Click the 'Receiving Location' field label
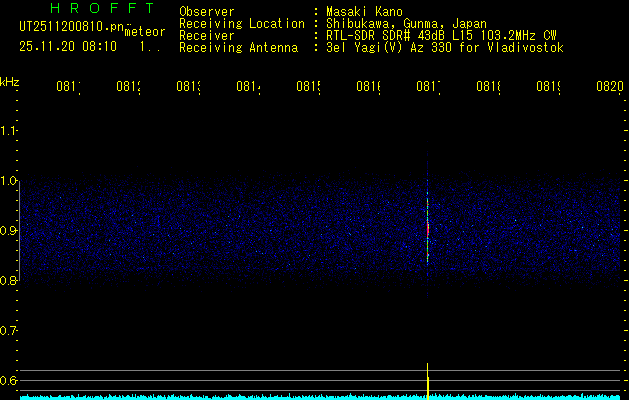The width and height of the screenshot is (629, 400). (241, 24)
